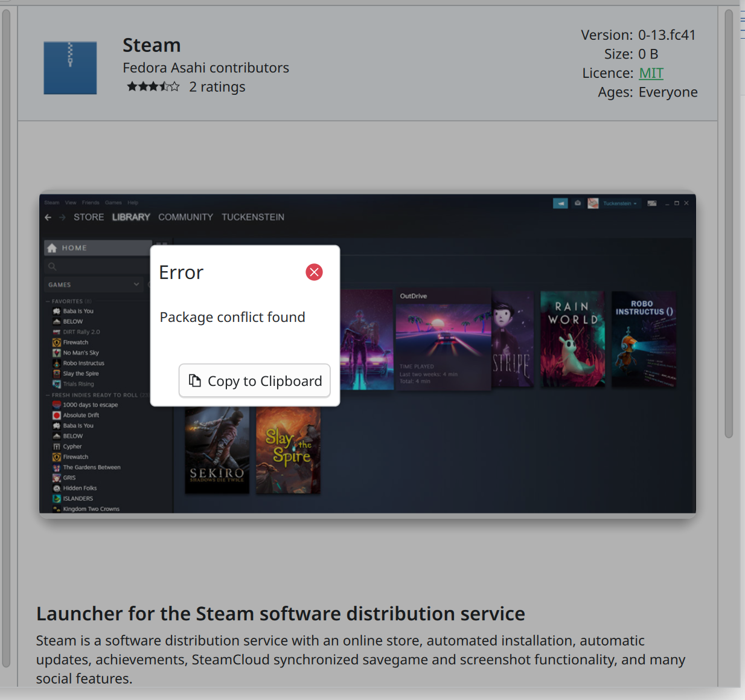This screenshot has height=700, width=745.
Task: Click the "Fedora Asahi contributors" author text
Action: pos(206,68)
